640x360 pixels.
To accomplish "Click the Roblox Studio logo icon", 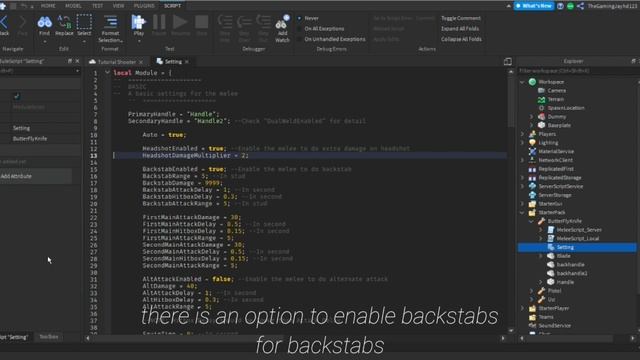I will coord(2,6).
